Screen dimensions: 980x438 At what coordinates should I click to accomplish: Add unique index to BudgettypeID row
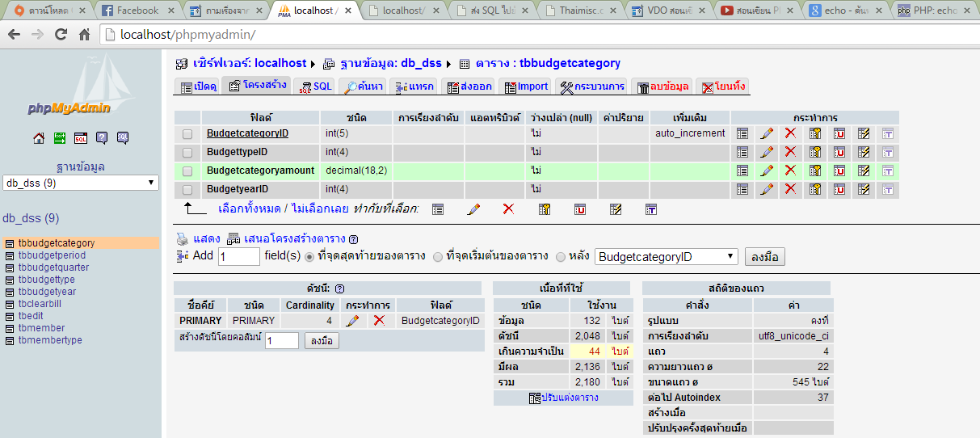point(839,152)
